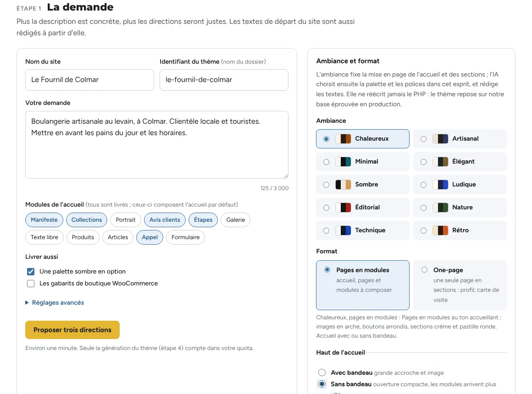
Task: Click the Nature palette swatch
Action: click(440, 208)
